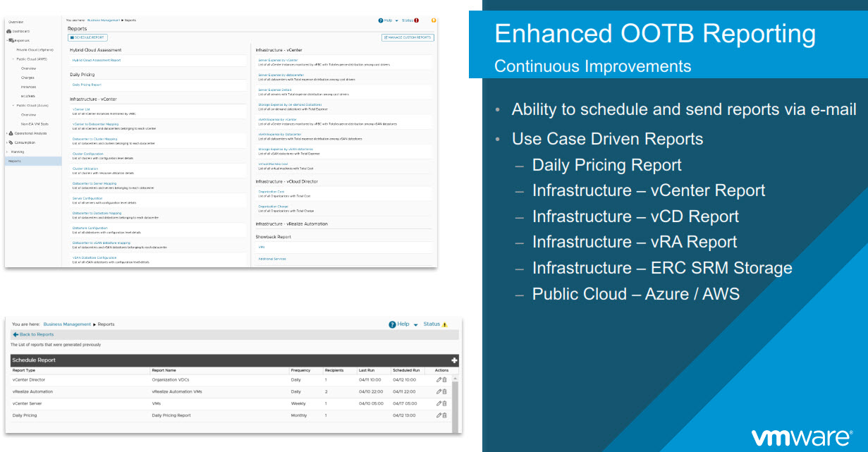The image size is (868, 452).
Task: Open the Help dropdown arrow, lower panel
Action: (x=416, y=325)
